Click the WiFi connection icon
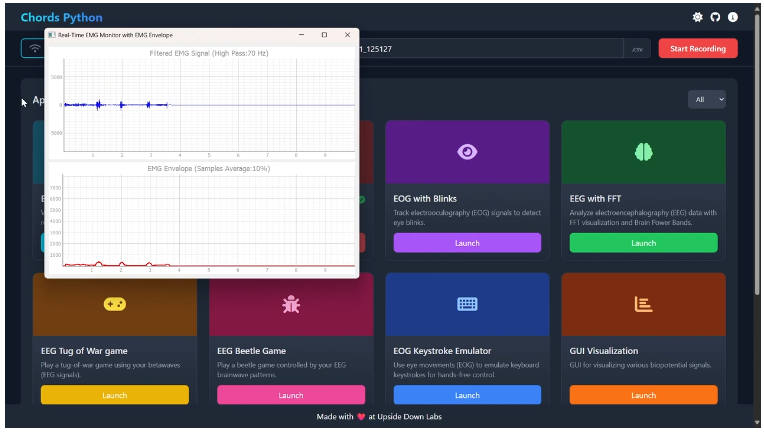 click(34, 48)
